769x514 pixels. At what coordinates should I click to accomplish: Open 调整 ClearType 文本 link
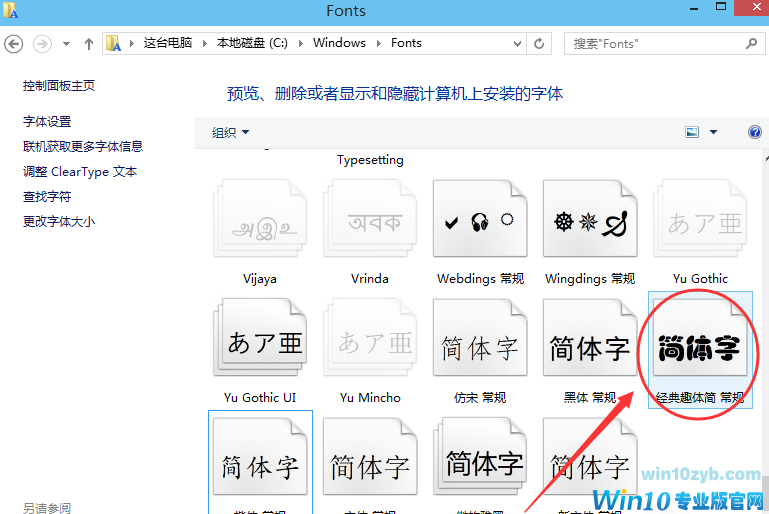click(80, 172)
